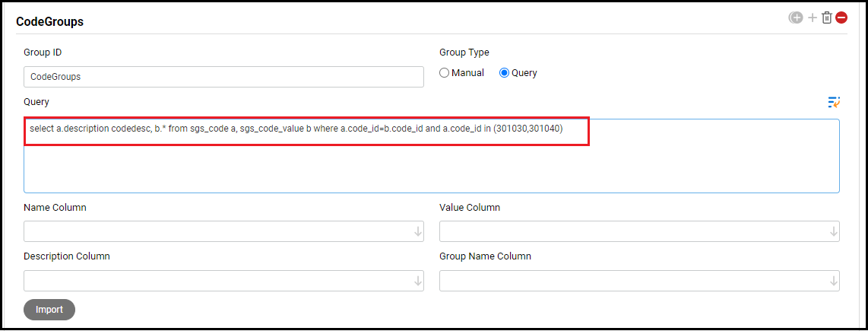Select the Manual group type radio
The height and width of the screenshot is (331, 868).
point(445,73)
